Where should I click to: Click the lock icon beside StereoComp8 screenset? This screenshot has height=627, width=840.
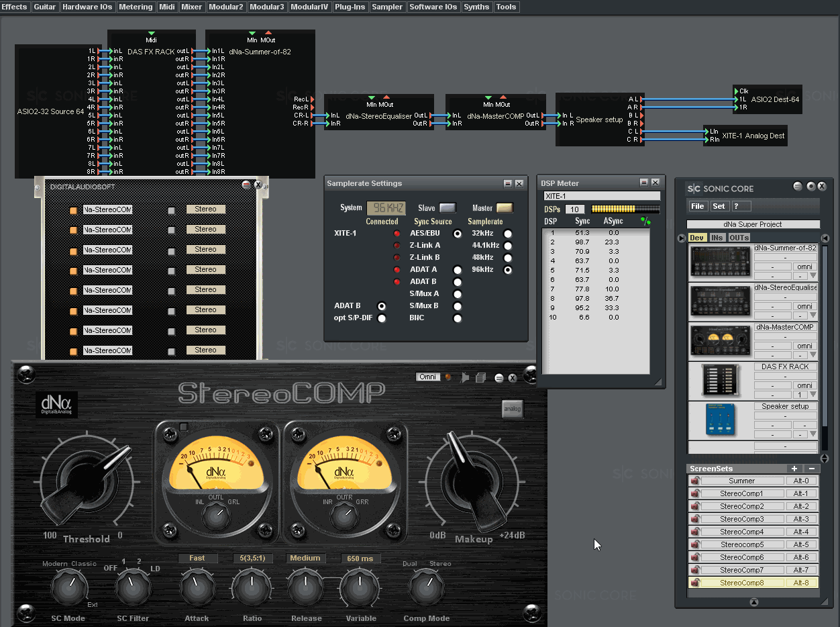click(695, 583)
